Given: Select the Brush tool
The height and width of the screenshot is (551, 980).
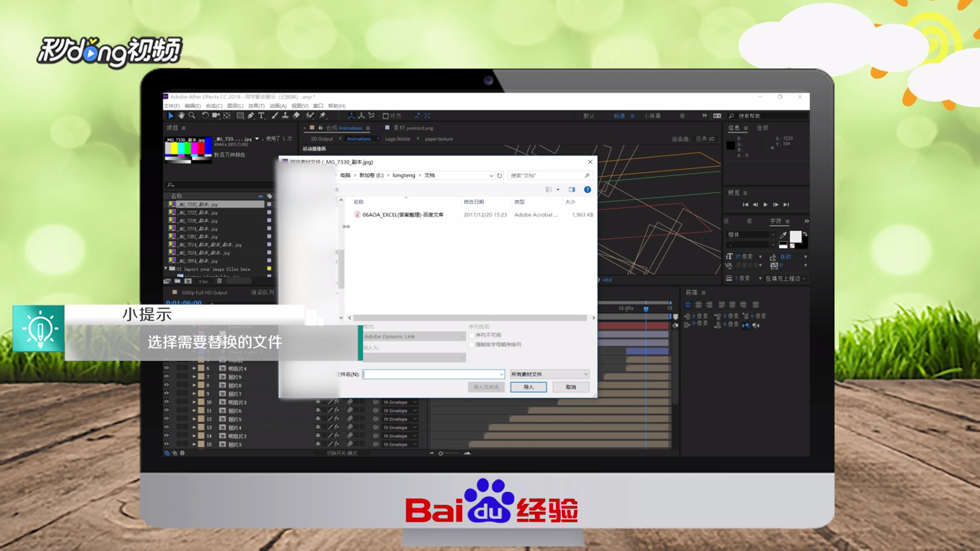Looking at the screenshot, I should pos(274,116).
